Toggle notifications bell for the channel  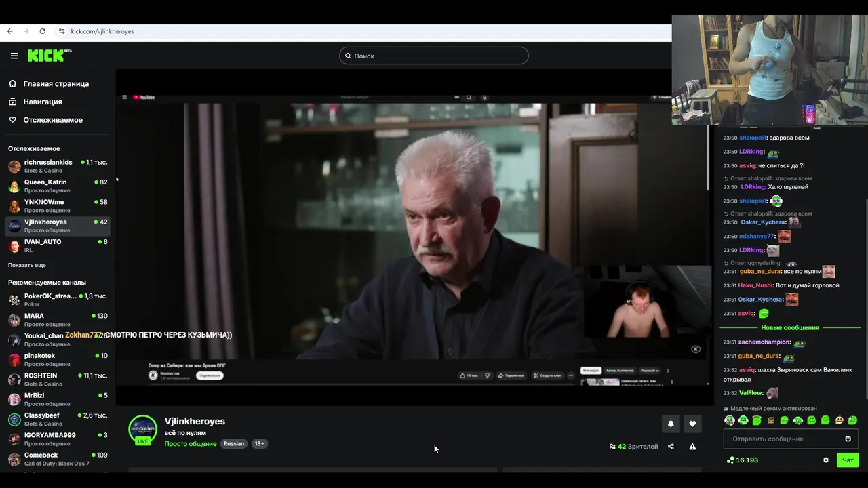671,424
